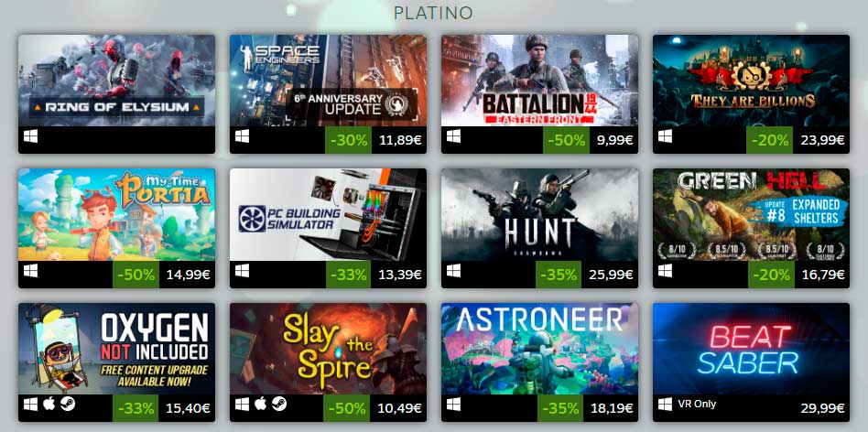This screenshot has width=868, height=432.
Task: Click the Windows icon under Green Hell
Action: [x=665, y=271]
